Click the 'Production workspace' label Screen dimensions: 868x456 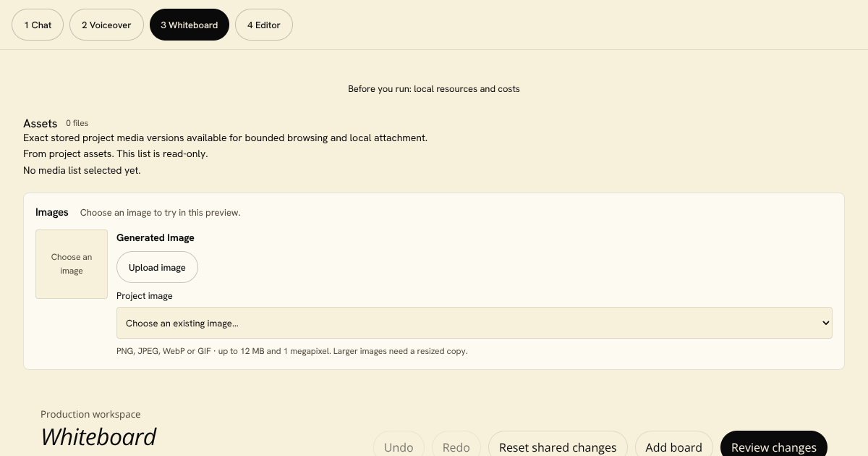[x=90, y=414]
